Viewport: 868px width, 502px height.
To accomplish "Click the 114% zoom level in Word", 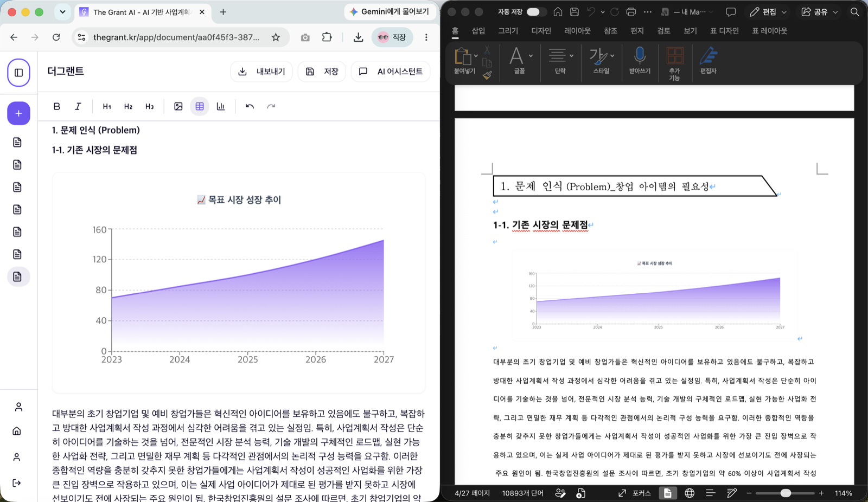I will [844, 493].
